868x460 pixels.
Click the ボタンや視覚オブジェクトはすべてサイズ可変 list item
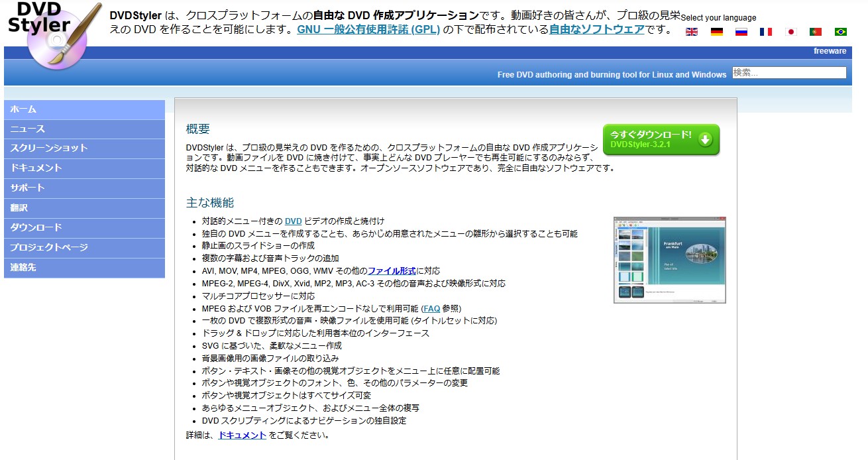click(x=287, y=396)
